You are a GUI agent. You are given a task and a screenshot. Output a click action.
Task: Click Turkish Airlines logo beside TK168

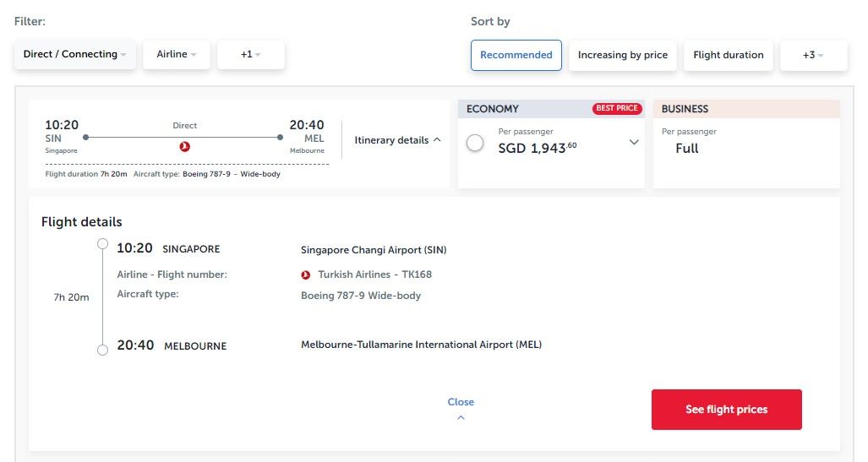(306, 274)
